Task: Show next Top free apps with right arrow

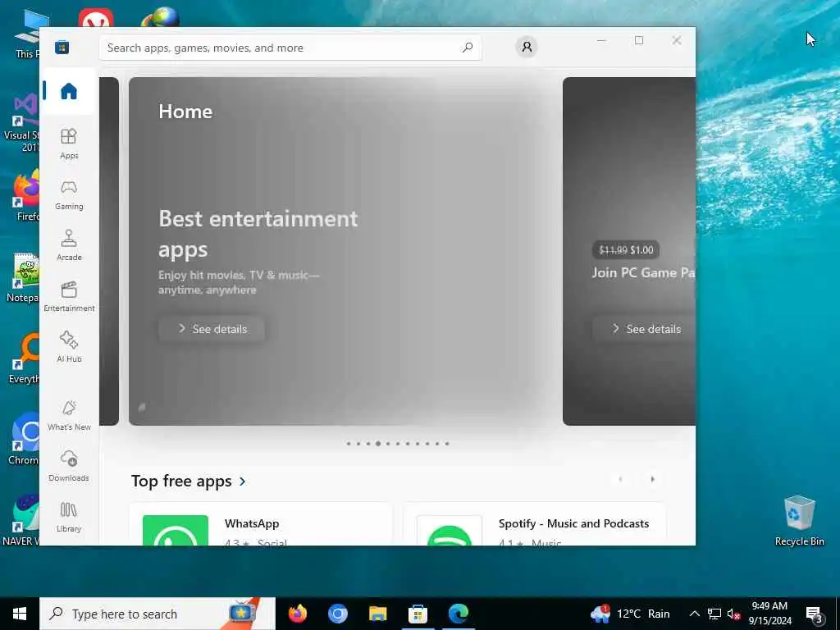Action: pyautogui.click(x=652, y=479)
